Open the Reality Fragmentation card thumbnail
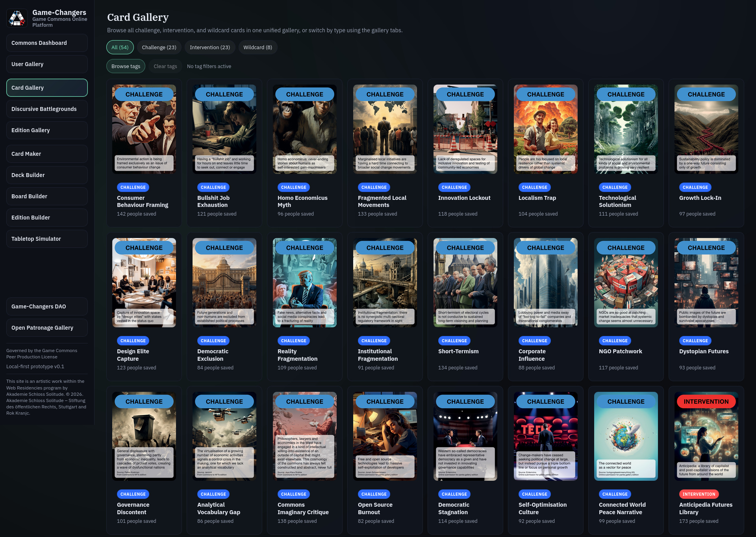756x537 pixels. coord(305,282)
